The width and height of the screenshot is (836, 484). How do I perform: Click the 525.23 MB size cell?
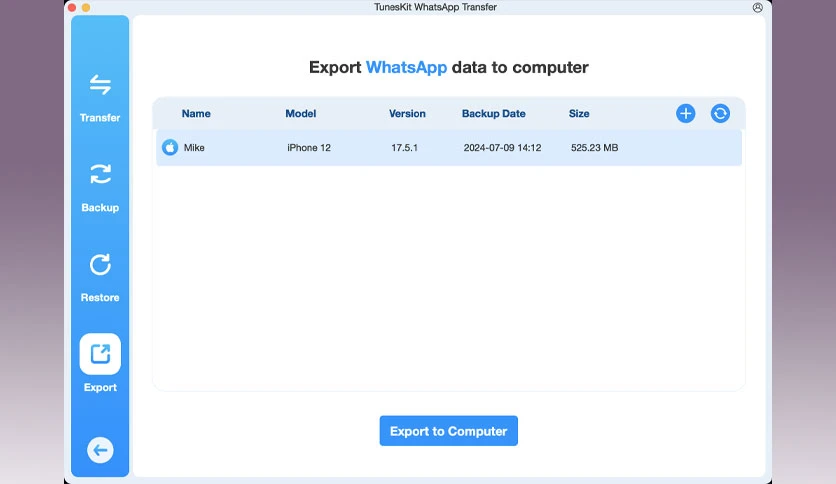point(594,148)
